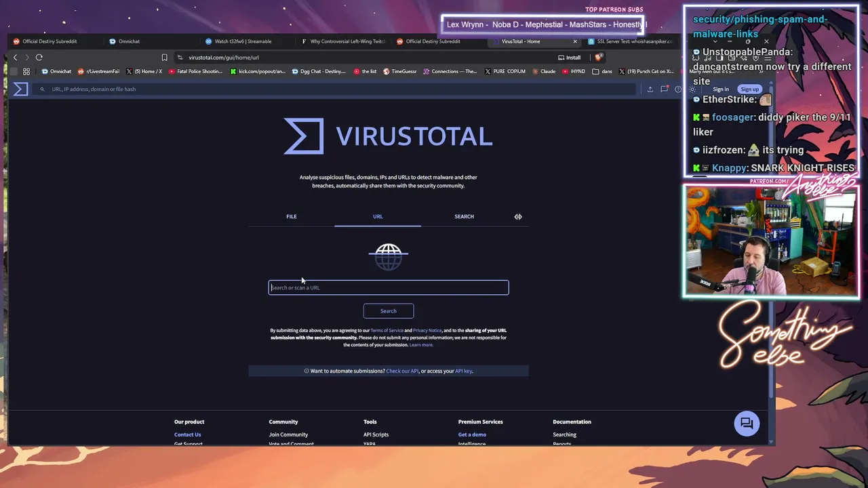
Task: Click the browser address bar URL
Action: 224,58
